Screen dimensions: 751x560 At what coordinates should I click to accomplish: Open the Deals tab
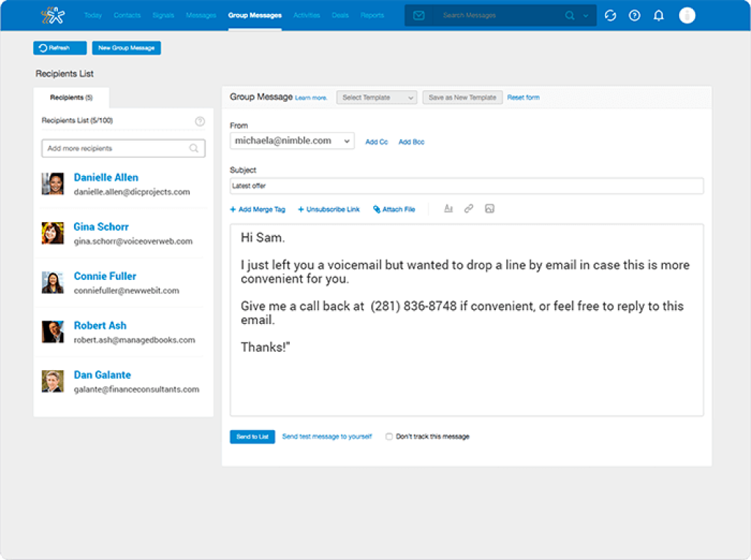pyautogui.click(x=340, y=15)
